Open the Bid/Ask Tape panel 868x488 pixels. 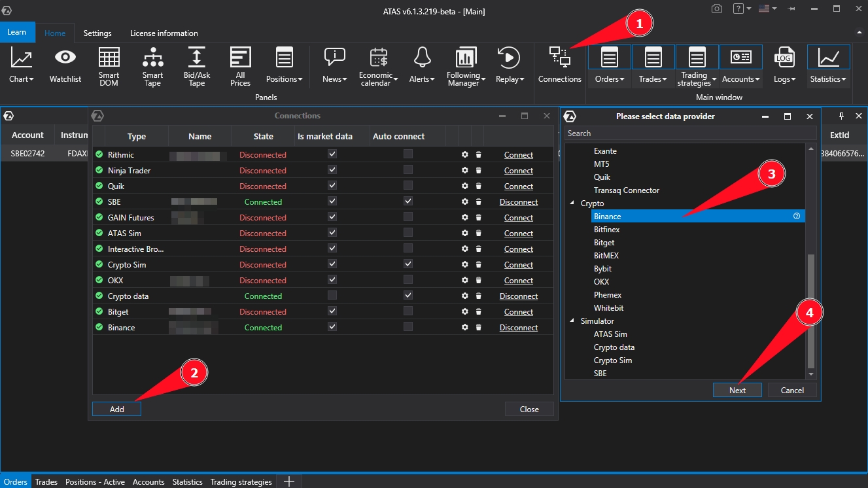196,65
